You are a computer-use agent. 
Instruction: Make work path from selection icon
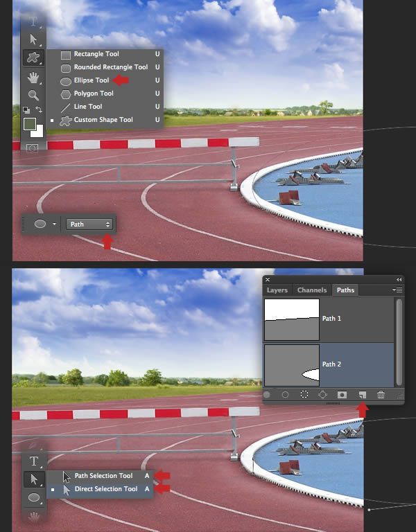(323, 395)
